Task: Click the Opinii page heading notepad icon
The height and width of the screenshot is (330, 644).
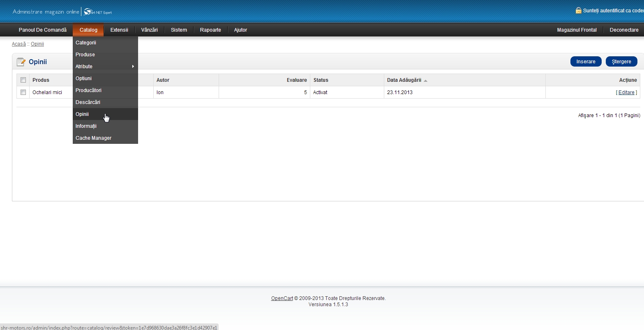Action: click(21, 62)
